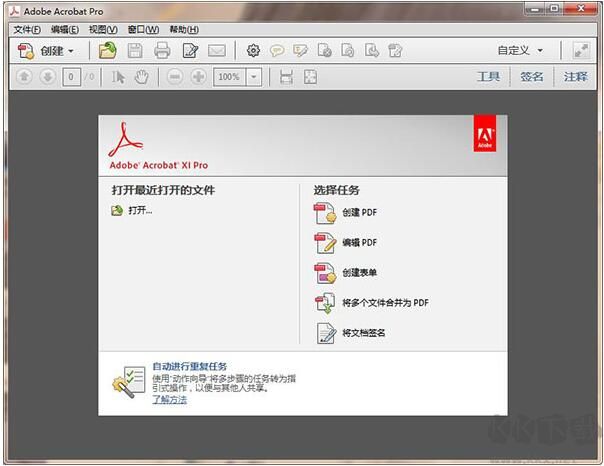This screenshot has width=604, height=466.
Task: Click the Open file folder icon
Action: click(x=107, y=50)
